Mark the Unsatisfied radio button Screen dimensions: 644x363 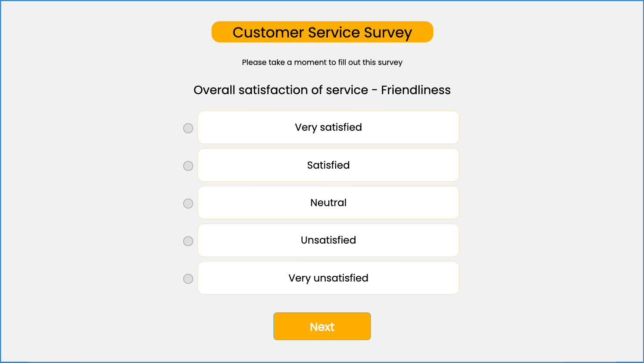point(188,241)
